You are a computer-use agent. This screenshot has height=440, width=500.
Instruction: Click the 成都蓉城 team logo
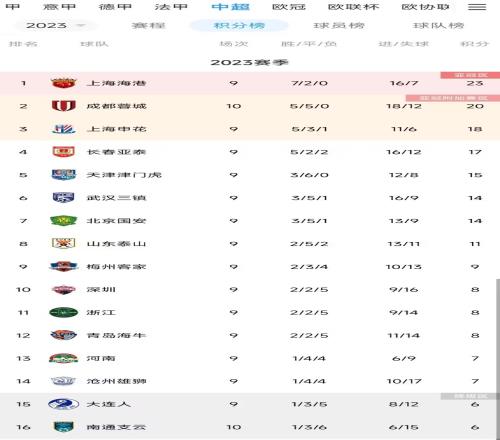63,106
